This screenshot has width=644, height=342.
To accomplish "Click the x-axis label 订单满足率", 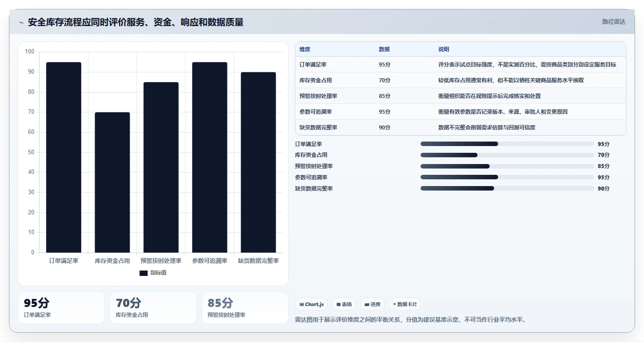I will pyautogui.click(x=64, y=261).
